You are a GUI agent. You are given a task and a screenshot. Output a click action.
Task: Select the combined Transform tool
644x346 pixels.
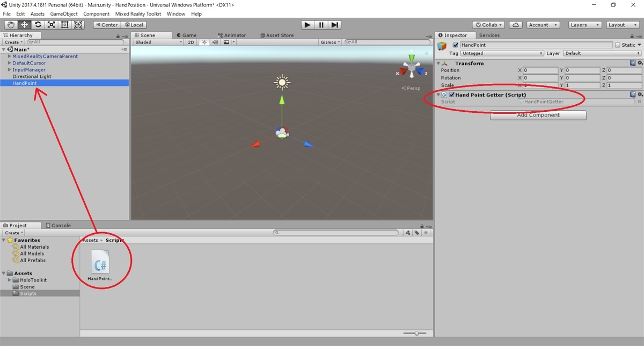(78, 25)
